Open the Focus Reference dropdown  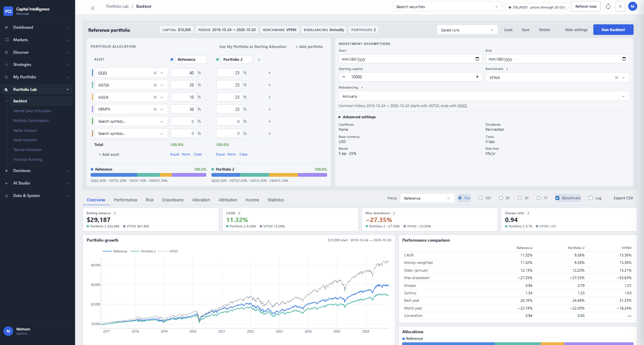tap(427, 198)
